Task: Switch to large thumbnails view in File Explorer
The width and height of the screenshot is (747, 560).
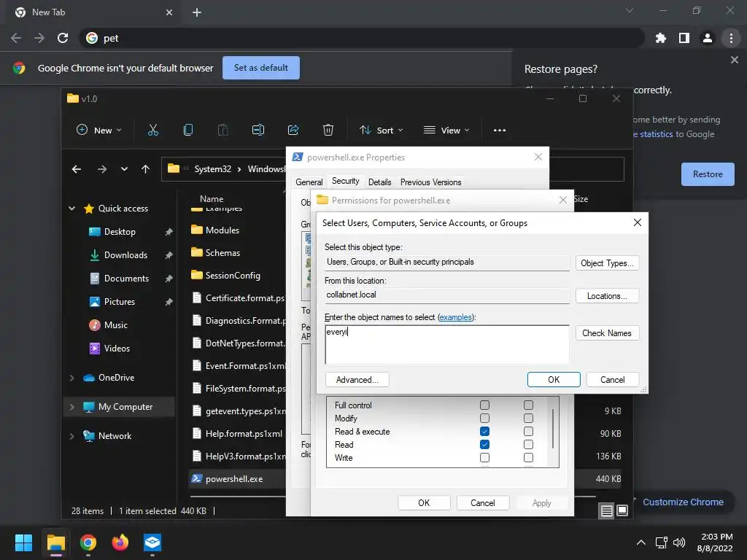Action: (x=622, y=511)
